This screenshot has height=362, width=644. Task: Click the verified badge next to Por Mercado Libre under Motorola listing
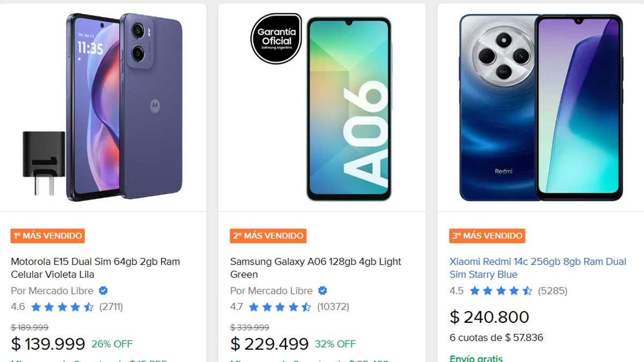pos(103,291)
